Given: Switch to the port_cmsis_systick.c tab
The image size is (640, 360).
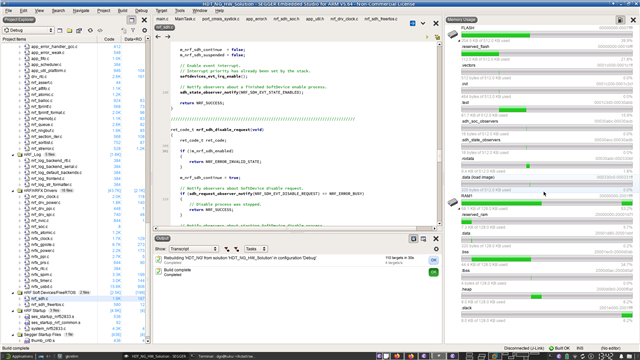Looking at the screenshot, I should (221, 19).
